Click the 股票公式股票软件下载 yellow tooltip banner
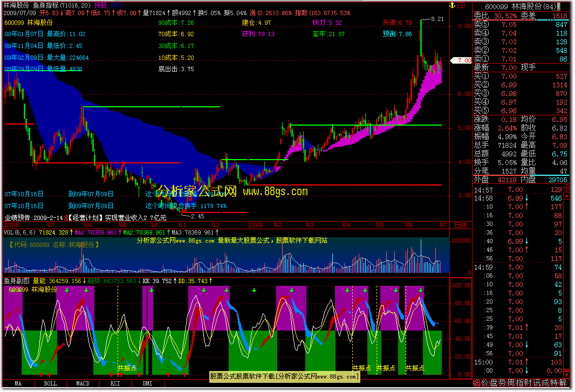This screenshot has height=392, width=575. 284,376
